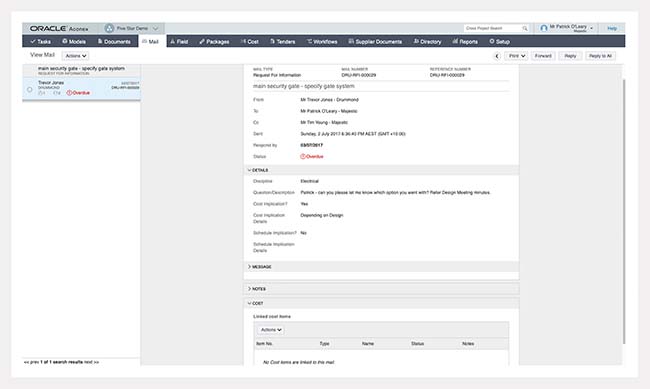Click the user profile avatar icon
The image size is (650, 389).
544,28
